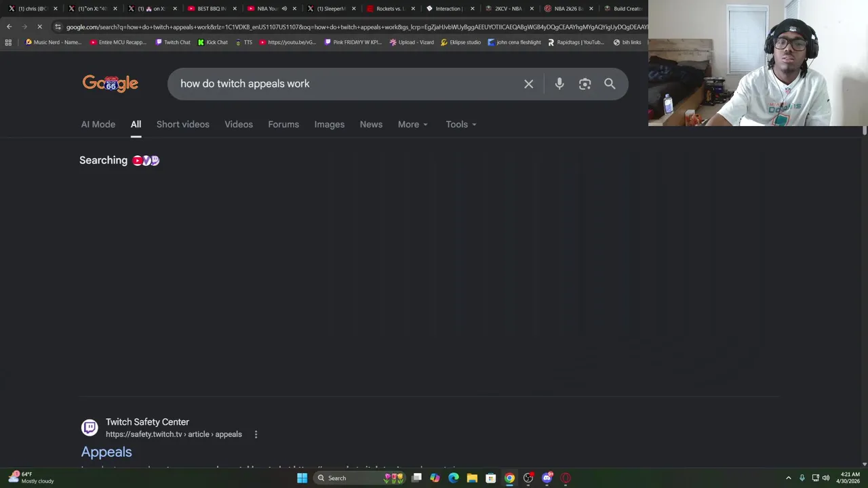Open the Entire MCU Recapp bookmark
The image size is (868, 488).
pyautogui.click(x=118, y=42)
